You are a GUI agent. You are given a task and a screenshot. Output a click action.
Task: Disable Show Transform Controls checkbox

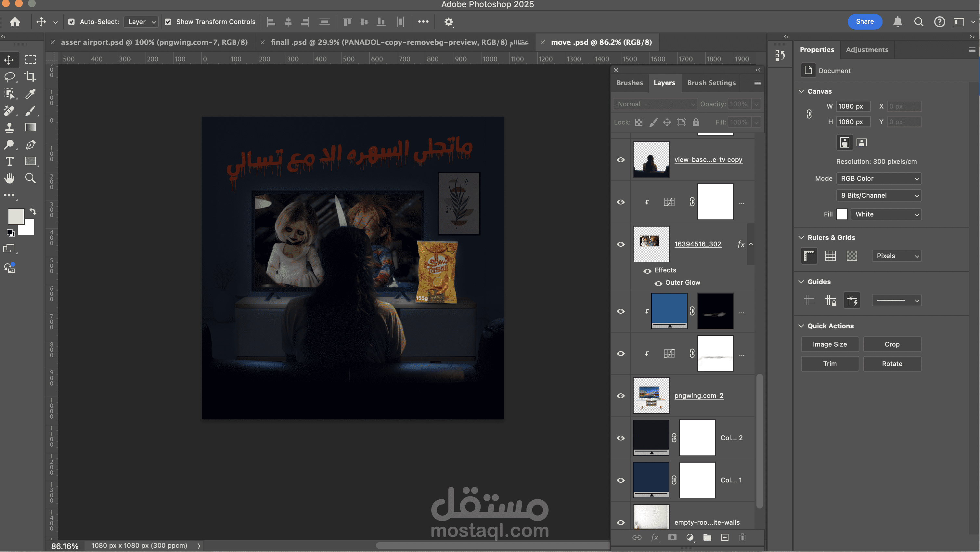coord(168,22)
